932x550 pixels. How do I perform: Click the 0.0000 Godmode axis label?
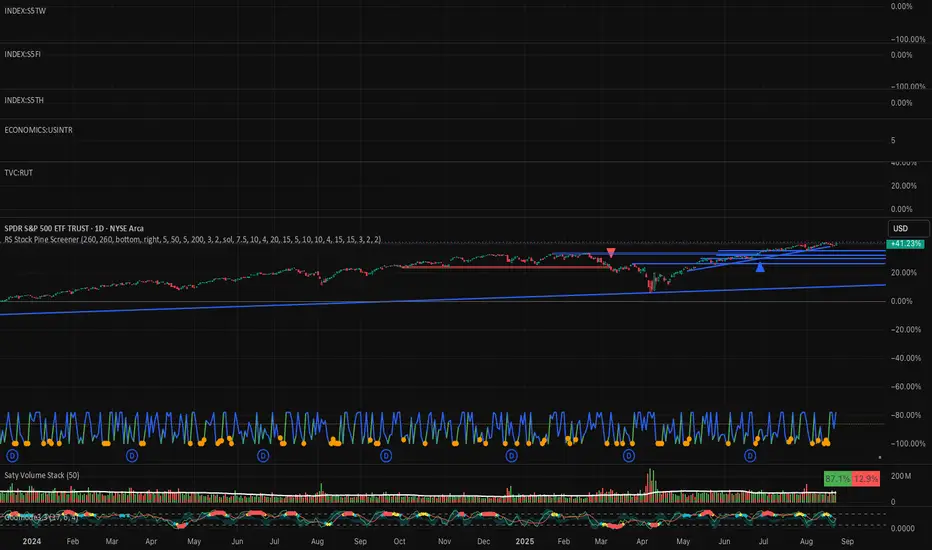pyautogui.click(x=902, y=528)
